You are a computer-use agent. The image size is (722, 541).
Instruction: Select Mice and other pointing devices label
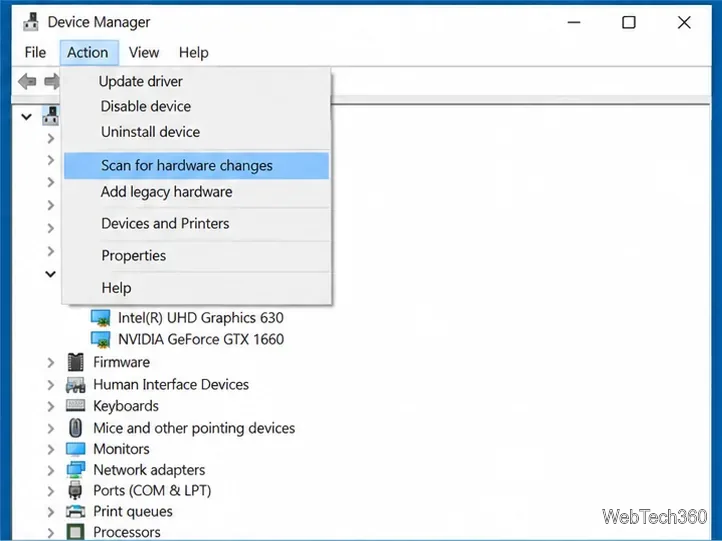[x=194, y=428]
